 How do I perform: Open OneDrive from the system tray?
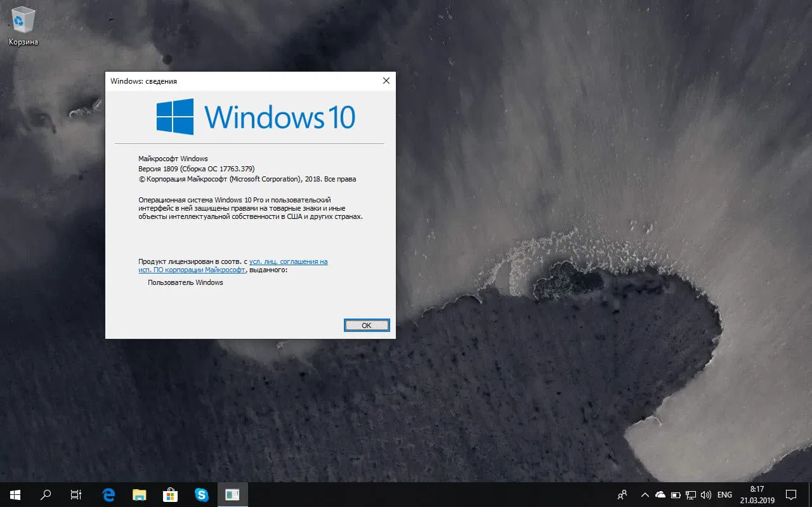(660, 494)
